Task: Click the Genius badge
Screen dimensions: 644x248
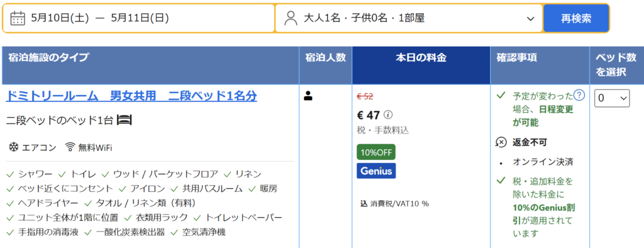Action: (376, 171)
